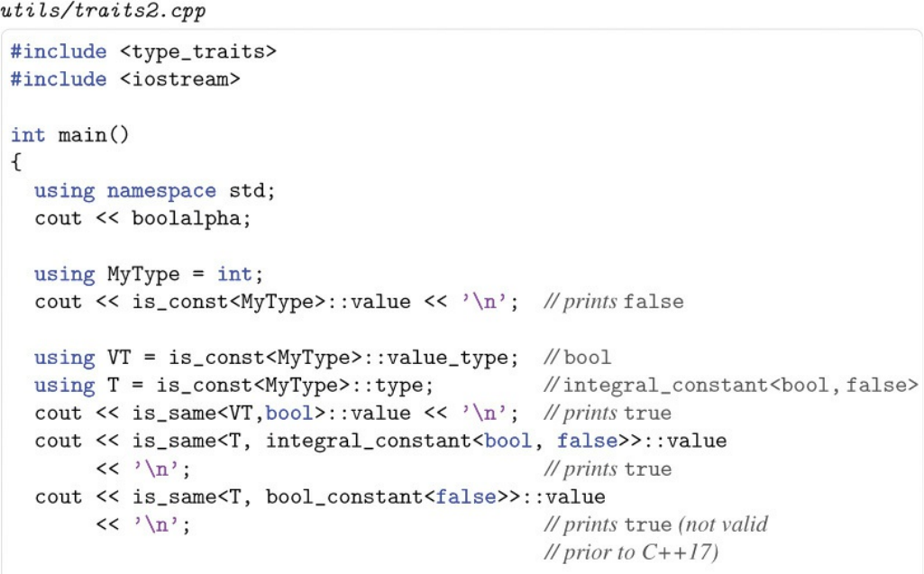Click the 'not valid prior to C++17' comment

coord(656,538)
